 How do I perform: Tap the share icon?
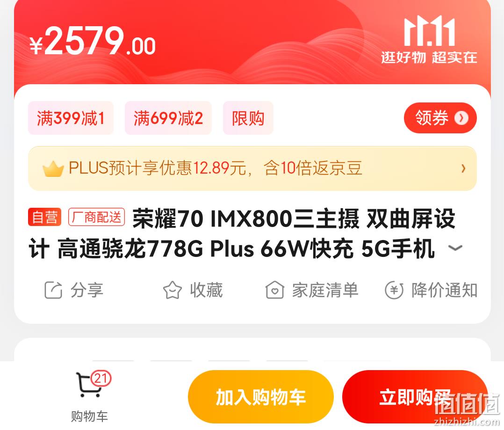pos(53,290)
